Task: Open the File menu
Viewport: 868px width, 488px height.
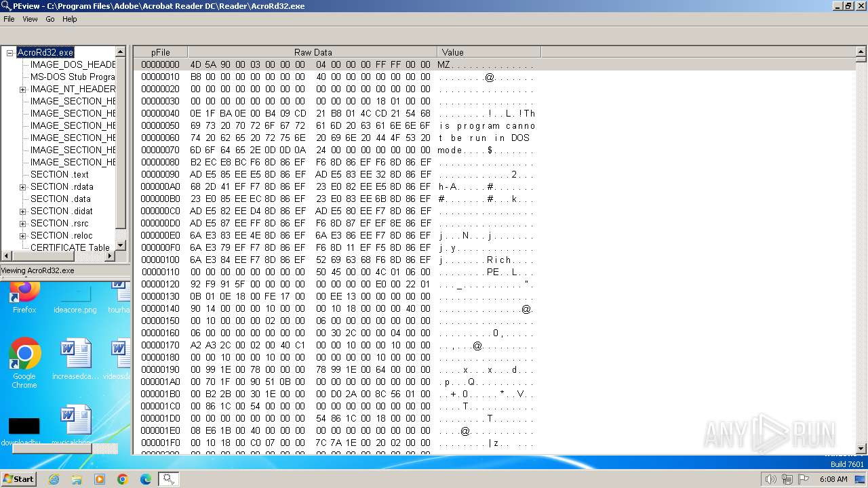Action: (9, 19)
